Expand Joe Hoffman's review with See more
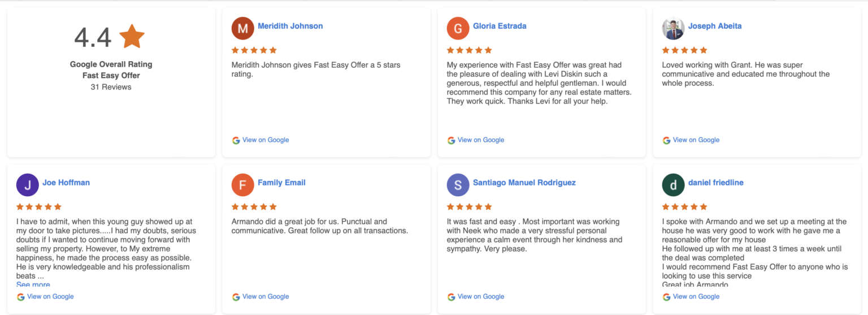Image resolution: width=868 pixels, height=315 pixels. click(x=33, y=284)
